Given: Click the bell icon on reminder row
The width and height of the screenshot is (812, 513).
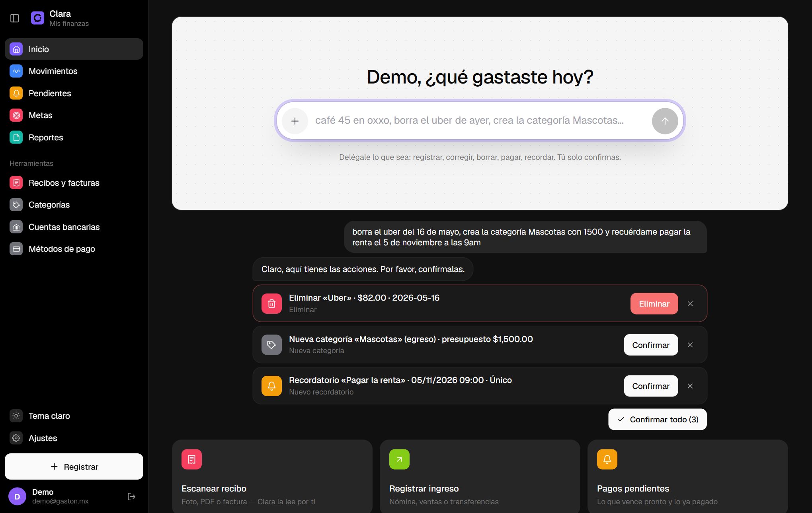Looking at the screenshot, I should (271, 386).
